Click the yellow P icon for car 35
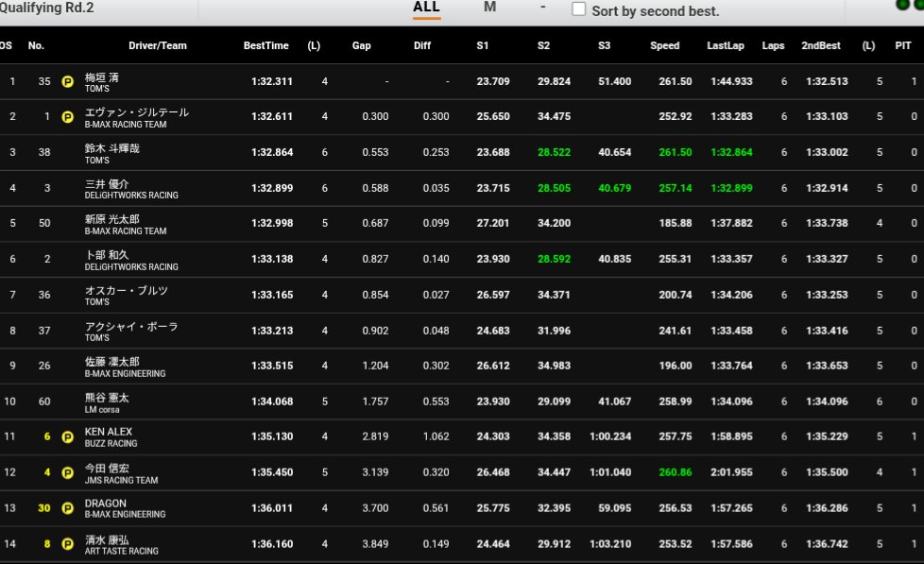The width and height of the screenshot is (924, 564). 68,82
